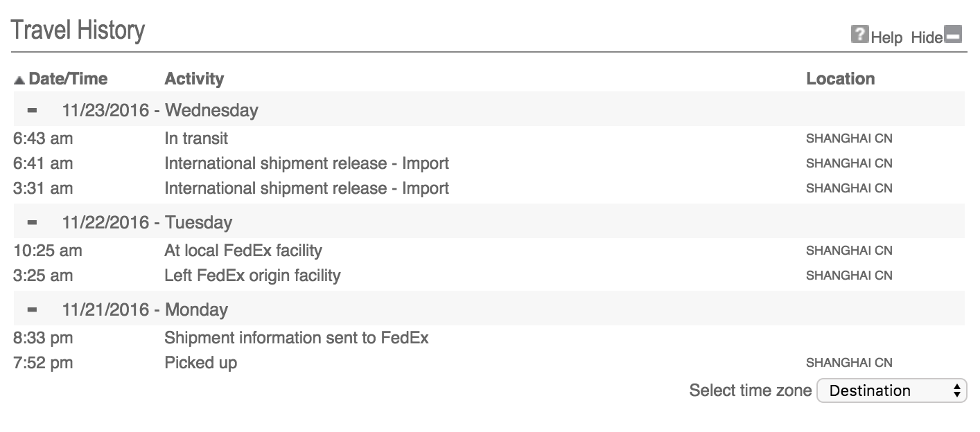Collapse the 11/23/2016 Wednesday group
This screenshot has height=432, width=980.
tap(31, 110)
